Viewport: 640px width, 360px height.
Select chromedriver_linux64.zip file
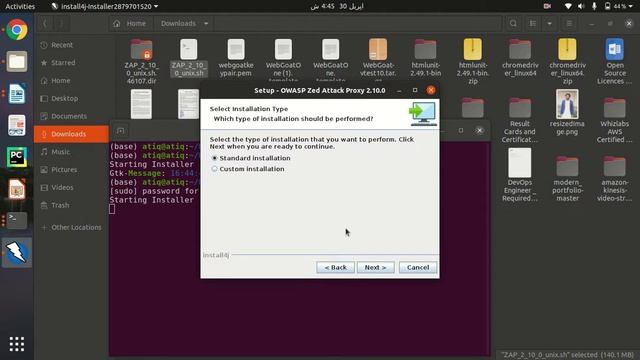[567, 61]
